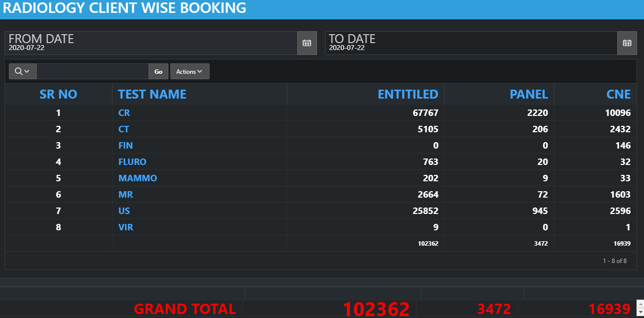Open the search column selector magnifier dropdown

[23, 71]
